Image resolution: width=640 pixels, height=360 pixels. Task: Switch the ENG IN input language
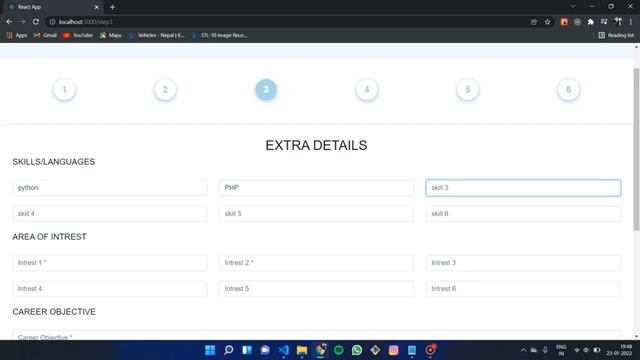pyautogui.click(x=561, y=350)
